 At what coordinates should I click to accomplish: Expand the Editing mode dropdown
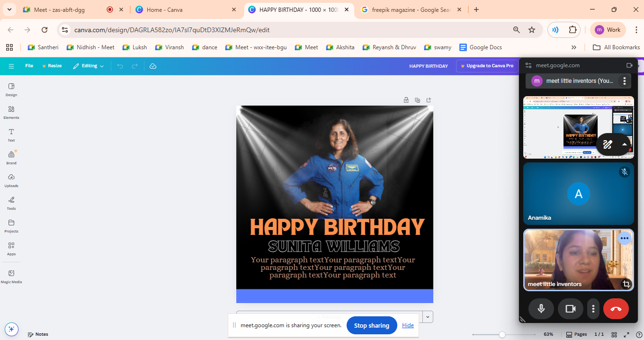point(89,66)
